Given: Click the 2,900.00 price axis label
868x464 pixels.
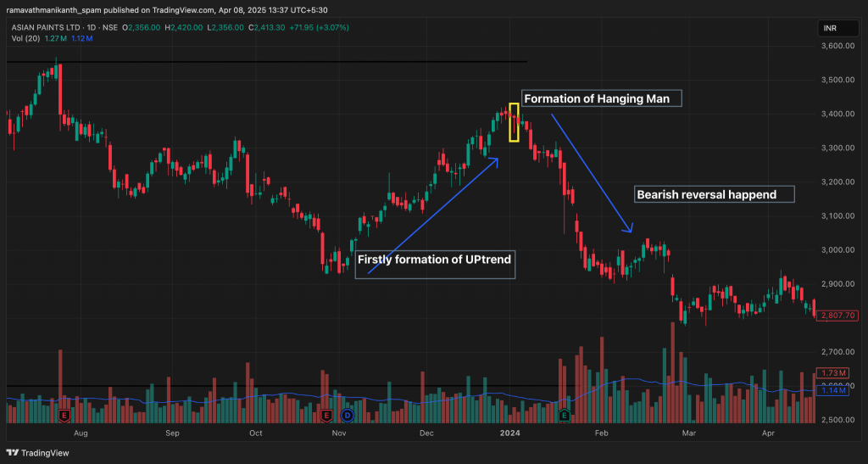Looking at the screenshot, I should coord(837,284).
